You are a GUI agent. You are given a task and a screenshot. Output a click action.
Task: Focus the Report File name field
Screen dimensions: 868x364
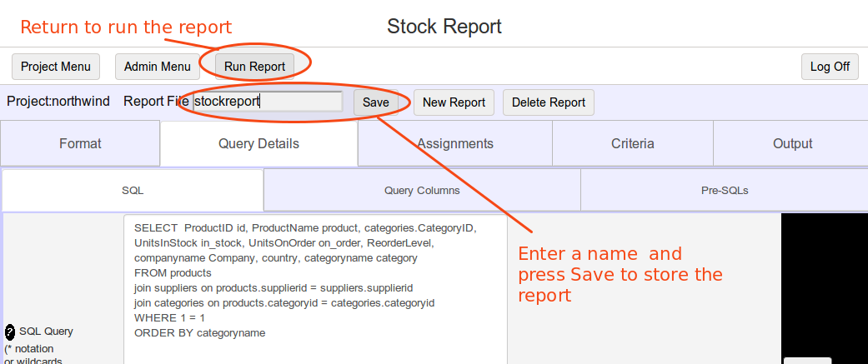tap(268, 102)
